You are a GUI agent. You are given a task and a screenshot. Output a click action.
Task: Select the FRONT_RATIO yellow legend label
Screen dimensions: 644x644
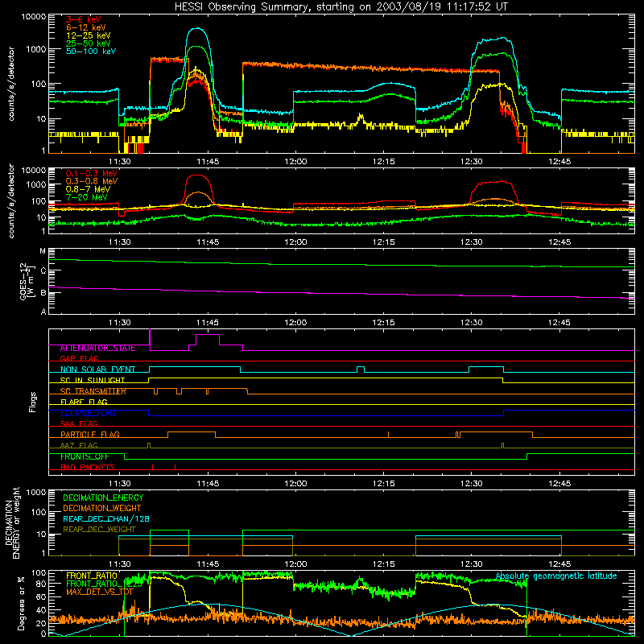92,576
